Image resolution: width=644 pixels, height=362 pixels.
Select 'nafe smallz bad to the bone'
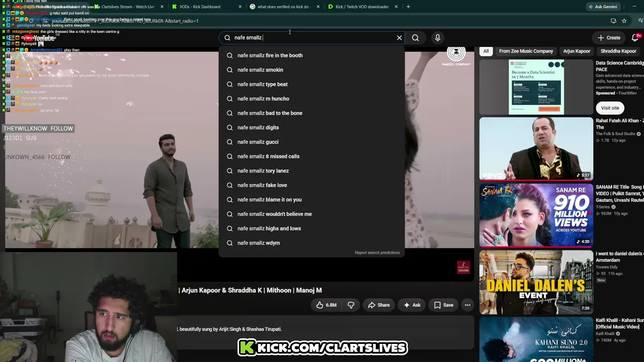click(x=312, y=113)
